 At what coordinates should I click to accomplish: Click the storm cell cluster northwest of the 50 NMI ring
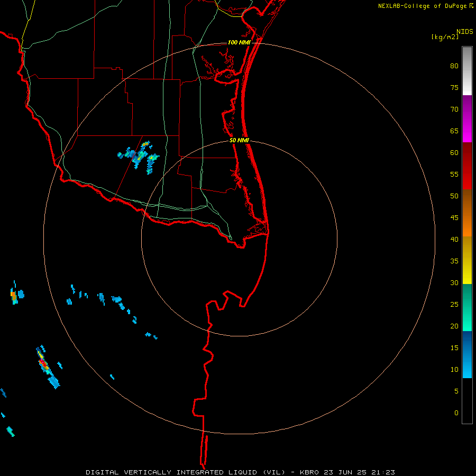click(x=139, y=157)
